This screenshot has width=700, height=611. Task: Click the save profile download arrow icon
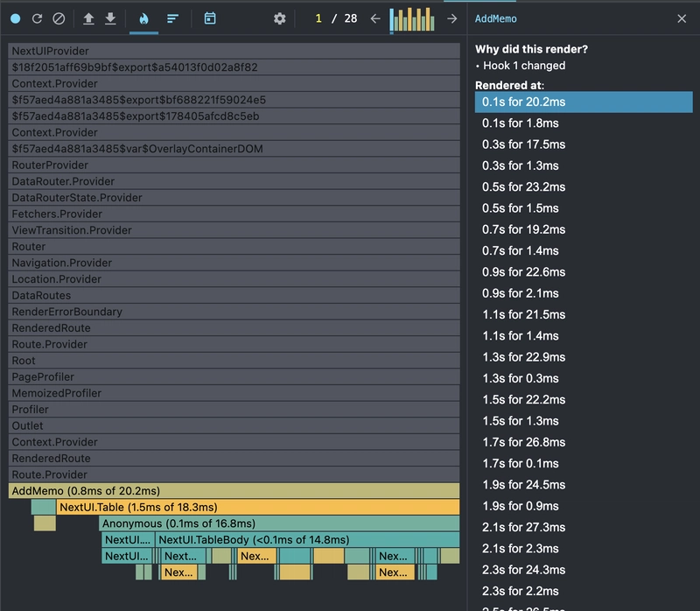[x=110, y=18]
